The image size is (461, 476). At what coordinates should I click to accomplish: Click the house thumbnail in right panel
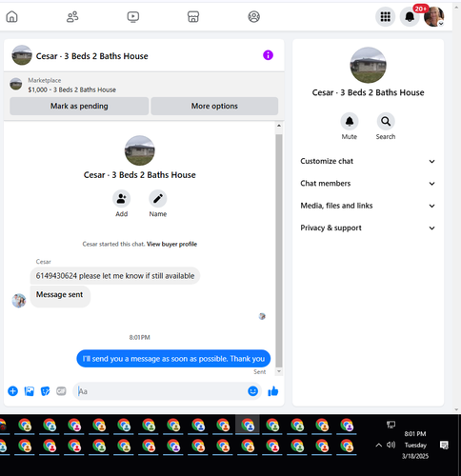click(x=368, y=65)
